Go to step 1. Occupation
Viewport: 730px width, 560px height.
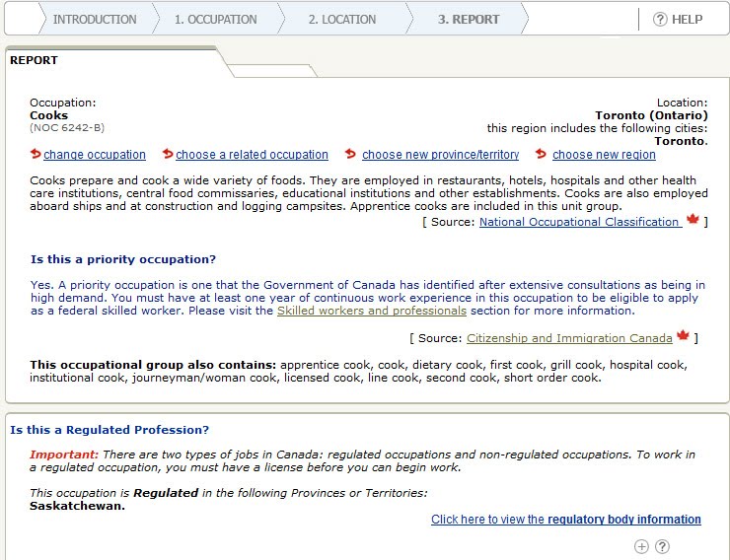point(216,19)
